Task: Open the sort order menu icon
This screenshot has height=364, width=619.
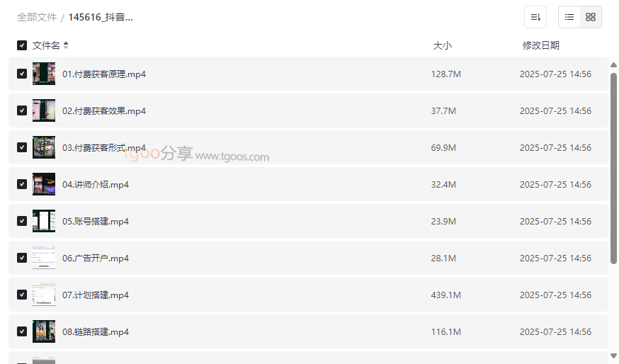Action: pos(535,17)
